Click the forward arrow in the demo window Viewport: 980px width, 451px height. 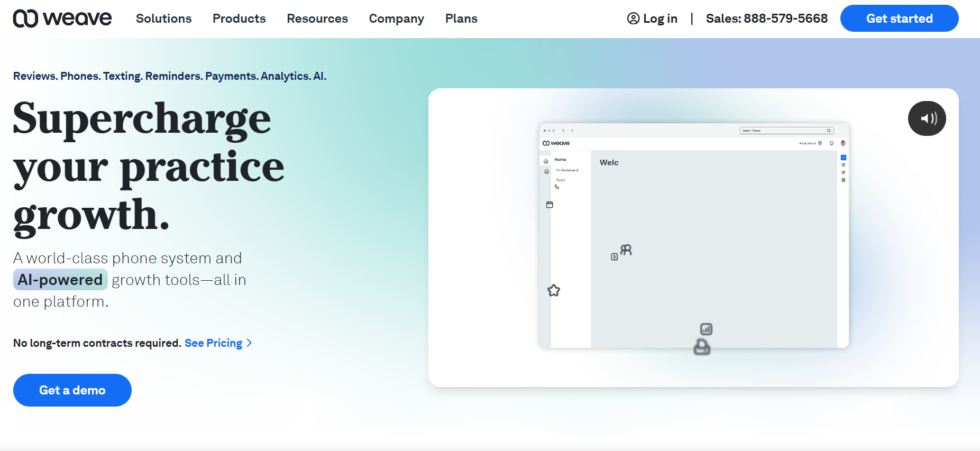pyautogui.click(x=572, y=131)
